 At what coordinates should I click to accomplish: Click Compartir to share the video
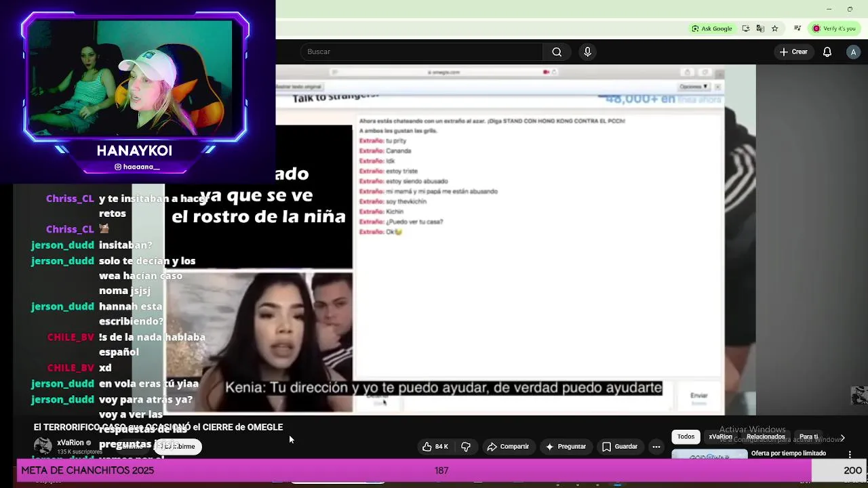coord(508,447)
